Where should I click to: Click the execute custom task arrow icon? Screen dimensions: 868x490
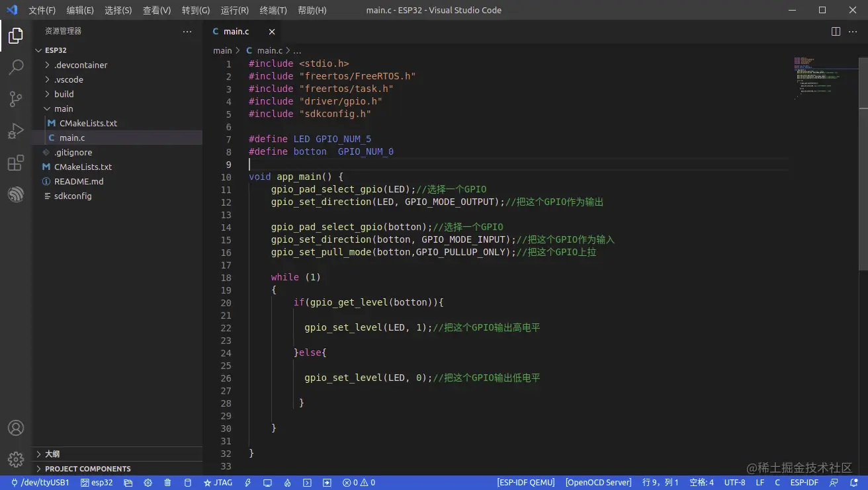coord(327,483)
